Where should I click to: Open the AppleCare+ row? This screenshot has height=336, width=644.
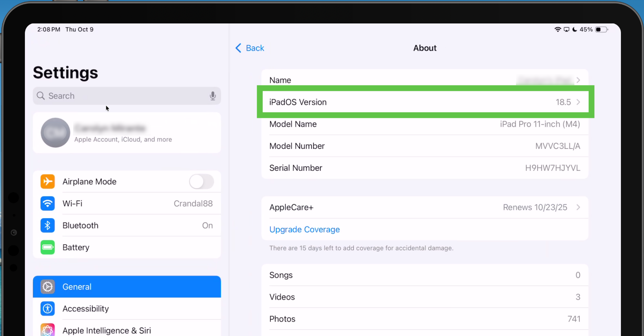tap(425, 207)
